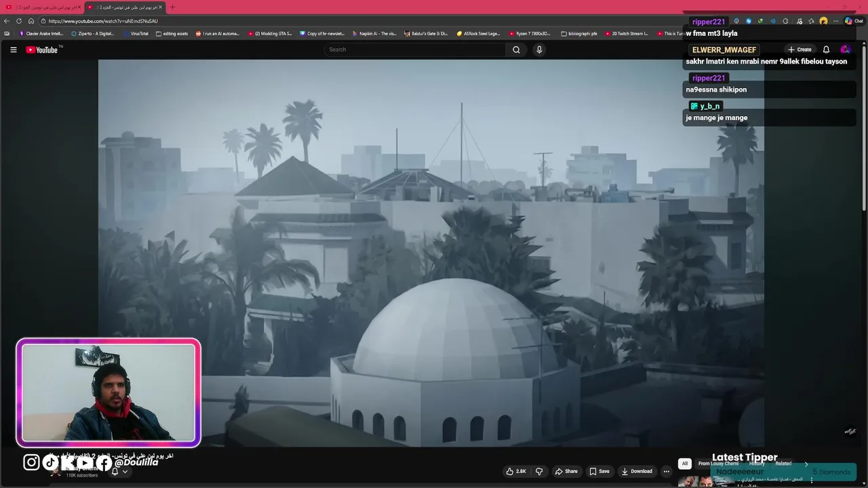Dislike the video
This screenshot has width=868, height=488.
click(539, 471)
